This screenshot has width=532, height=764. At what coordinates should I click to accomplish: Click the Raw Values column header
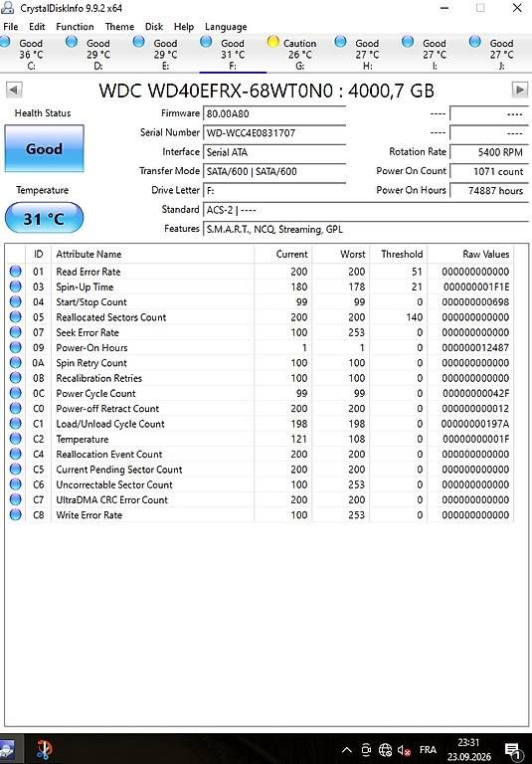pyautogui.click(x=470, y=254)
